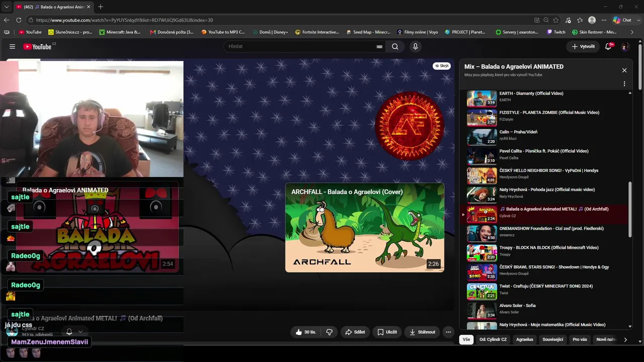The height and width of the screenshot is (362, 644).
Task: Select the Od: Cylindr CZ filter chip
Action: (493, 339)
